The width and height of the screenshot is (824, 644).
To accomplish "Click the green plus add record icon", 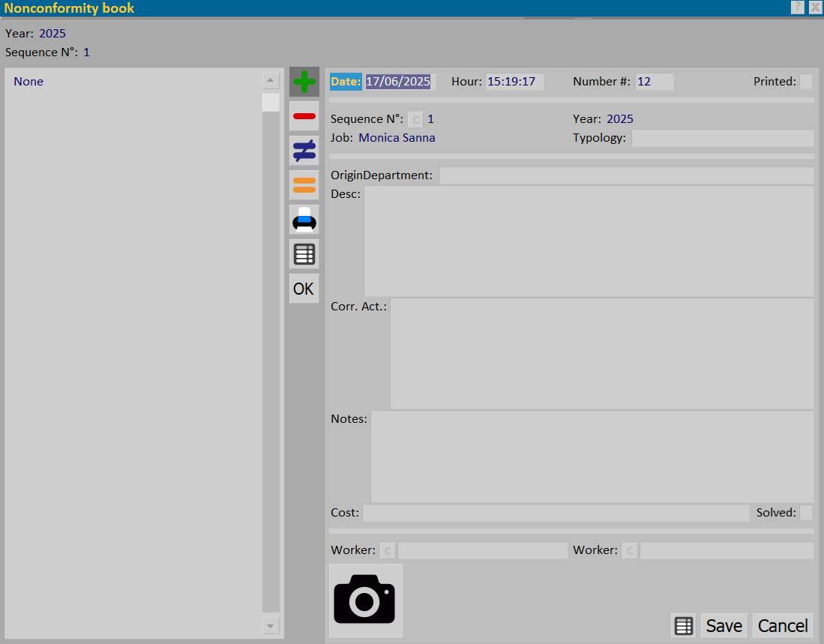I will point(304,82).
